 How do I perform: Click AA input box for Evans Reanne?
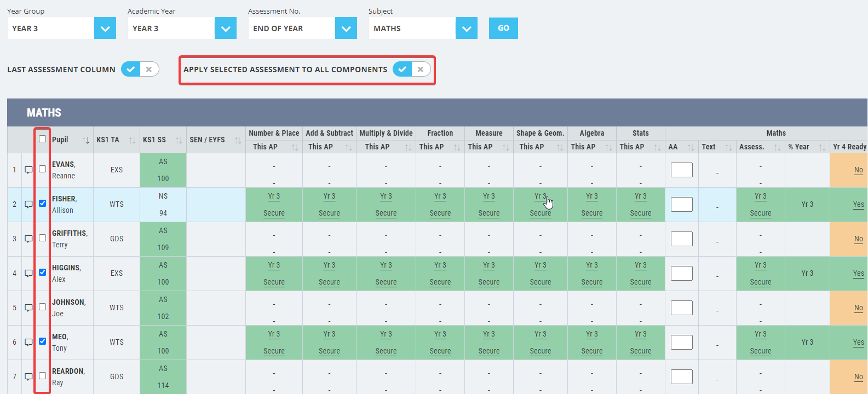coord(682,170)
